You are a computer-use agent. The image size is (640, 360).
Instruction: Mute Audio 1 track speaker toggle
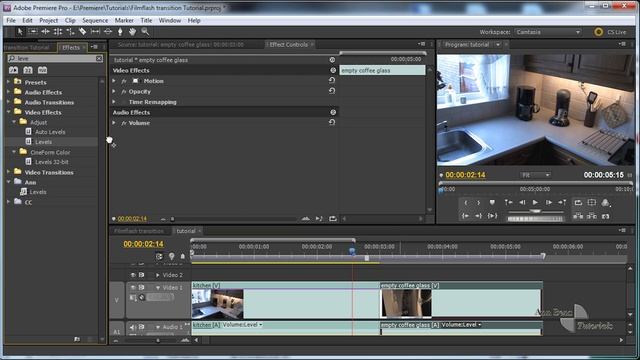[x=133, y=327]
